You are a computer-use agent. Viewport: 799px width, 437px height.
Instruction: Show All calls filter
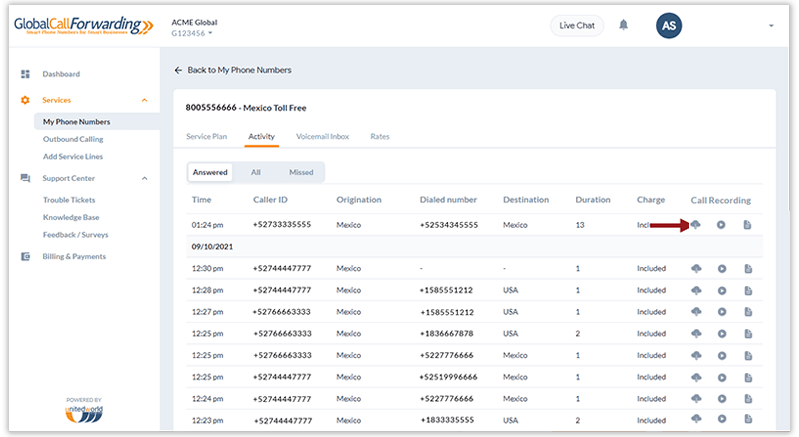pyautogui.click(x=256, y=172)
